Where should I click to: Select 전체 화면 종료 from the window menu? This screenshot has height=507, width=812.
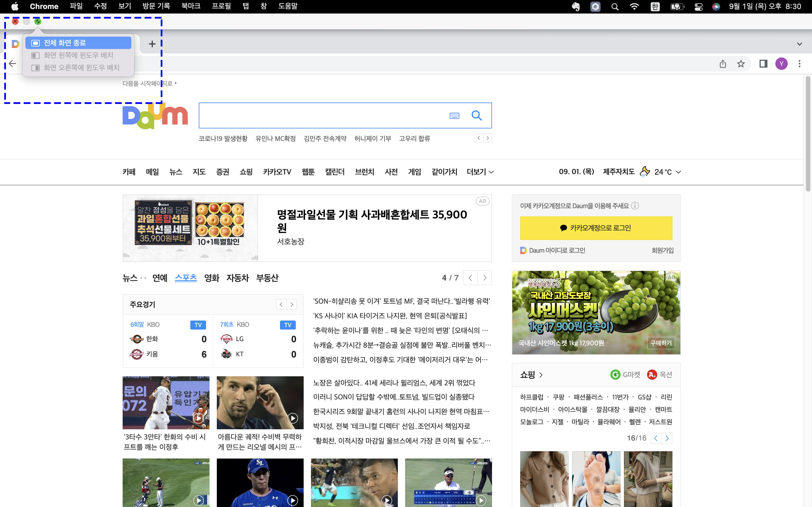click(x=78, y=43)
